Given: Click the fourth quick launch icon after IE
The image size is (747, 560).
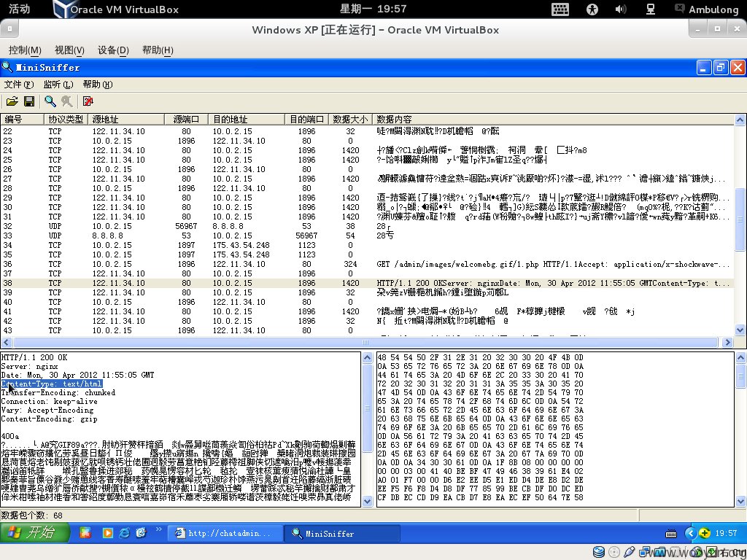Looking at the screenshot, I should coord(141,533).
